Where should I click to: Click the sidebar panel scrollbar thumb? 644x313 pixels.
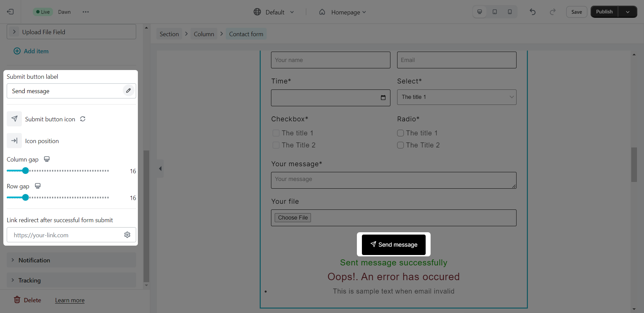click(146, 216)
